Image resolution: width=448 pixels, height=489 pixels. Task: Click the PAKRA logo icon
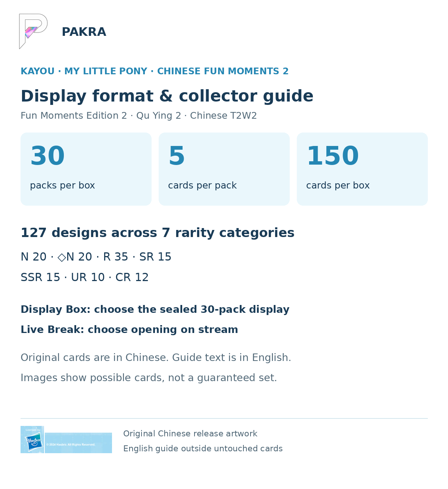34,31
